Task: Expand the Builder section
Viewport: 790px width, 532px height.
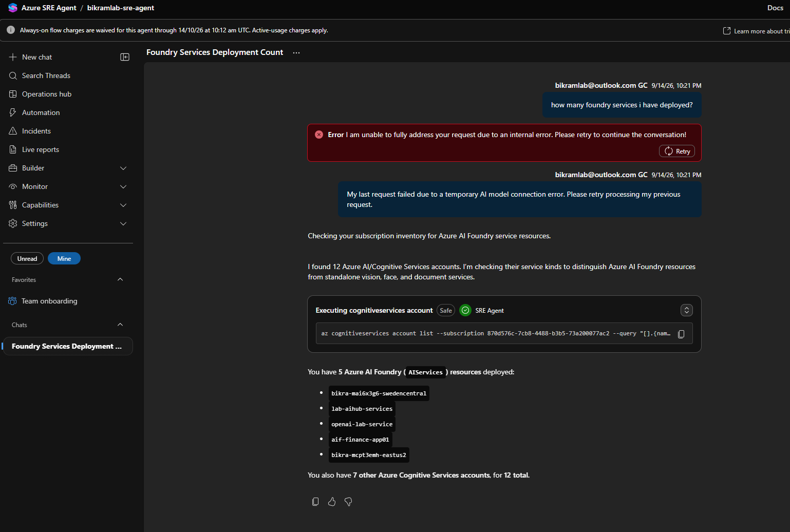Action: click(123, 168)
